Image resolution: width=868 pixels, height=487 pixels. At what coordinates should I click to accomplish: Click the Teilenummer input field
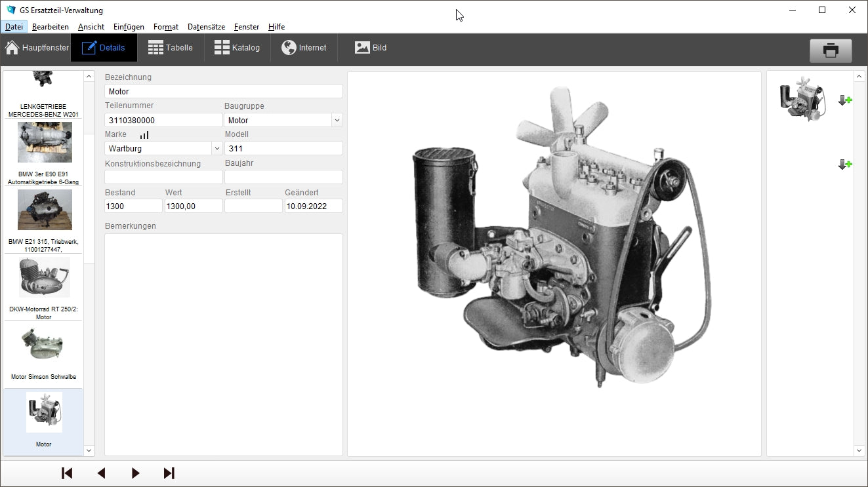pos(163,121)
